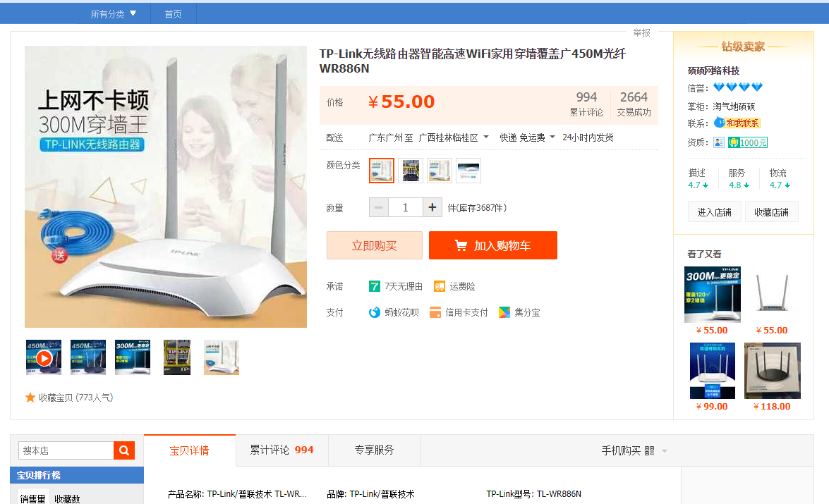
Task: Click the 品牌: TP-Link/普联技术 brand detail
Action: 370,495
